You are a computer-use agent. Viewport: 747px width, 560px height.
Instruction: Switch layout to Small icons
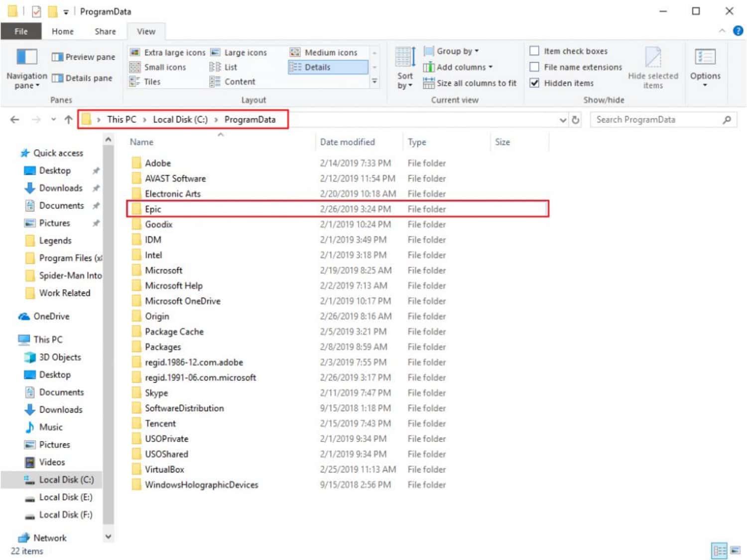pos(158,67)
